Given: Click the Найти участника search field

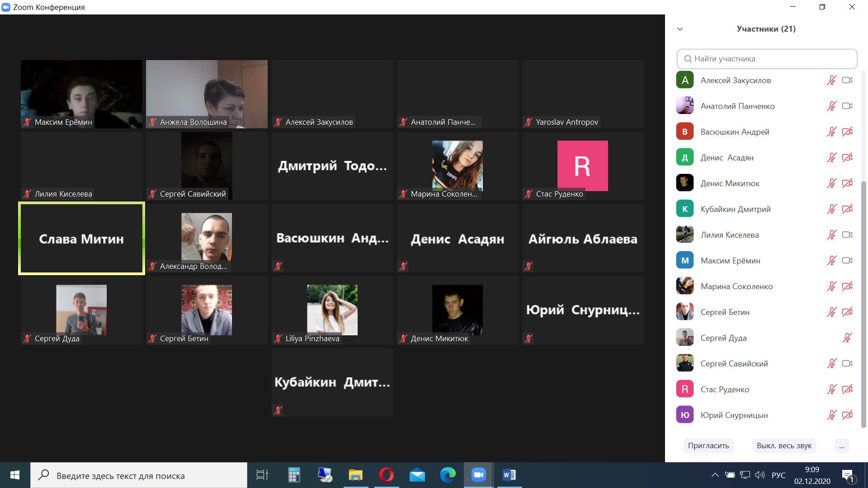Looking at the screenshot, I should coord(767,59).
